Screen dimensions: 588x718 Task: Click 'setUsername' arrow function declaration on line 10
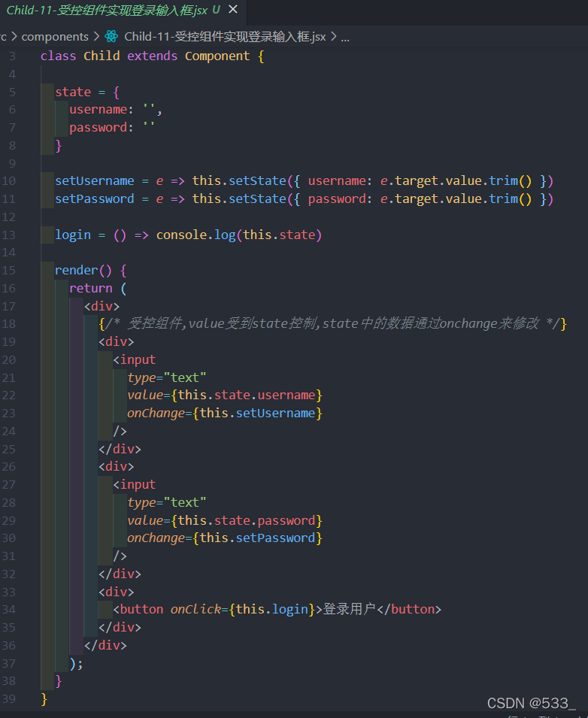pyautogui.click(x=94, y=181)
